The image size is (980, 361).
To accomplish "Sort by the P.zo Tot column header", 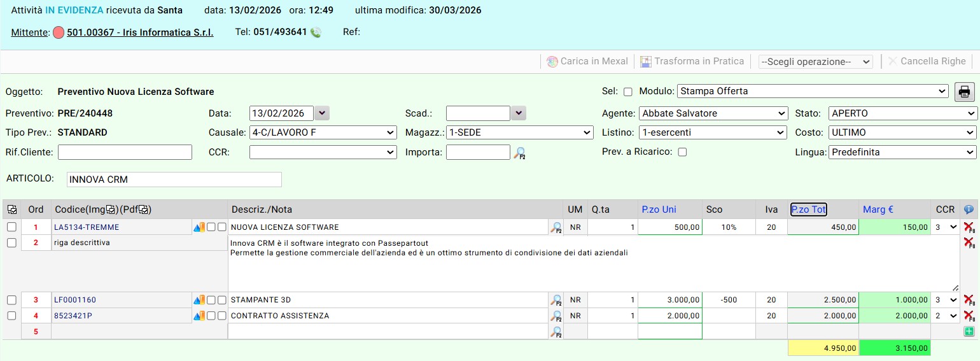I will point(808,209).
